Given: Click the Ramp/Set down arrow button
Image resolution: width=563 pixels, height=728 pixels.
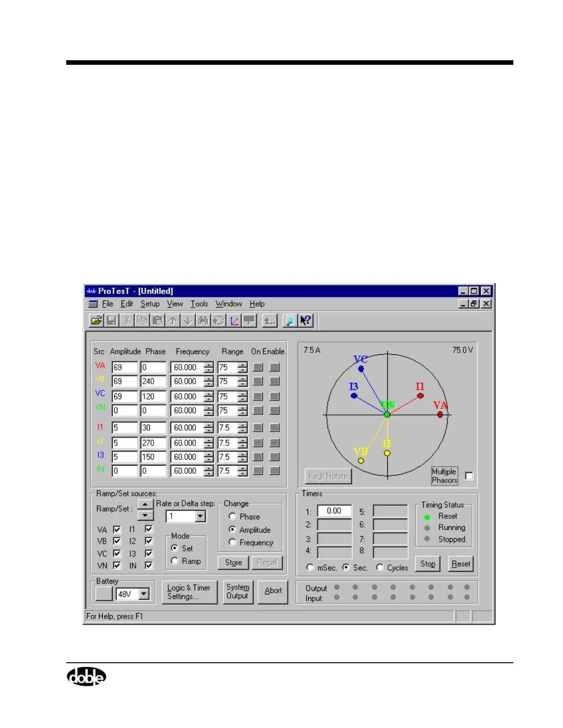Looking at the screenshot, I should point(145,515).
